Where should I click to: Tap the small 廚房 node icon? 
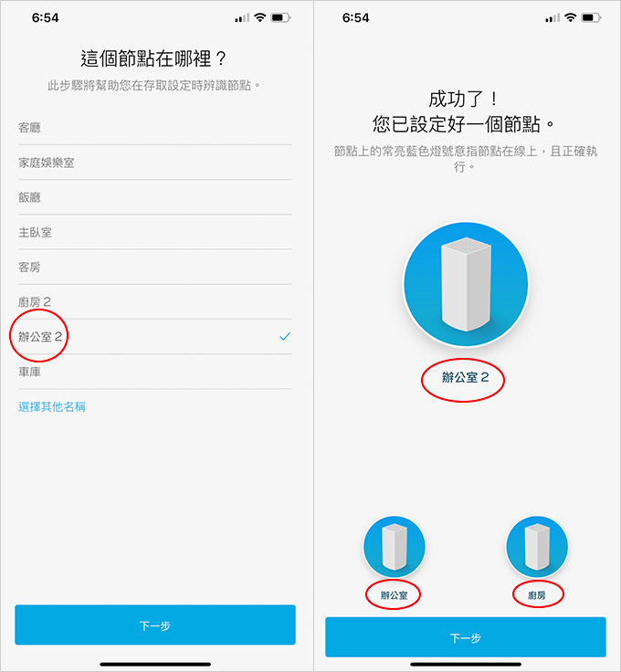[537, 547]
